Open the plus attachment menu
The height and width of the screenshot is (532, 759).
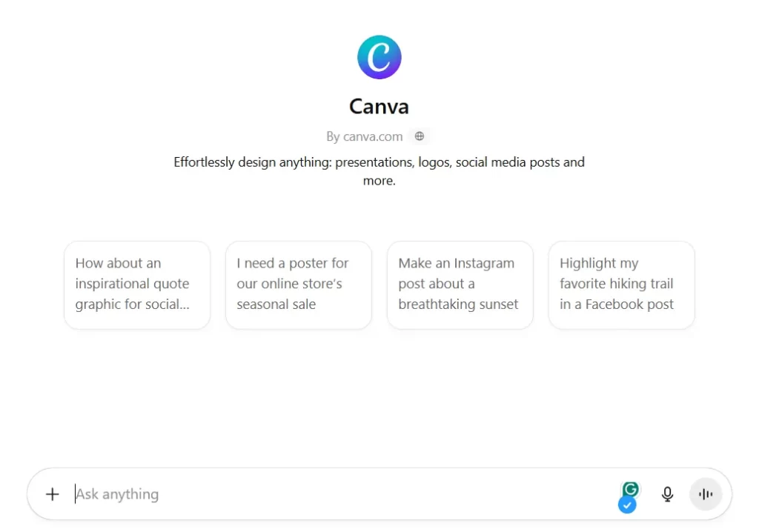[52, 494]
